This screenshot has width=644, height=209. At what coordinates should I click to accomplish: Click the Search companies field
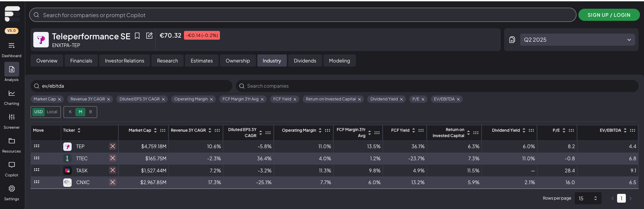(437, 86)
